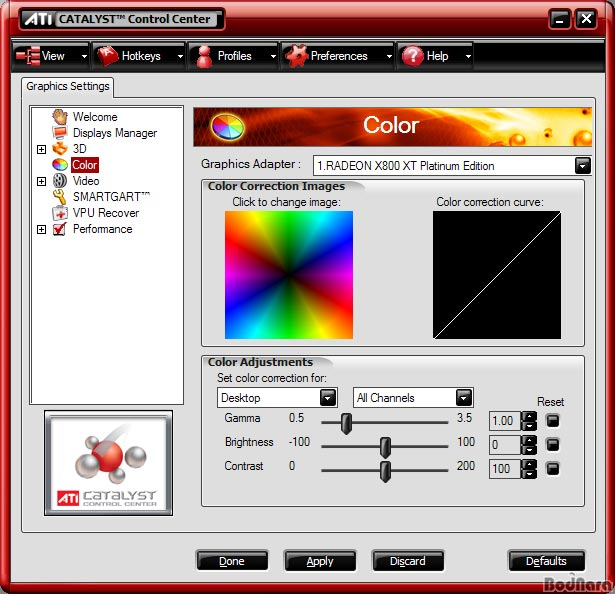
Task: Increase Brightness with the up stepper arrow
Action: (529, 440)
